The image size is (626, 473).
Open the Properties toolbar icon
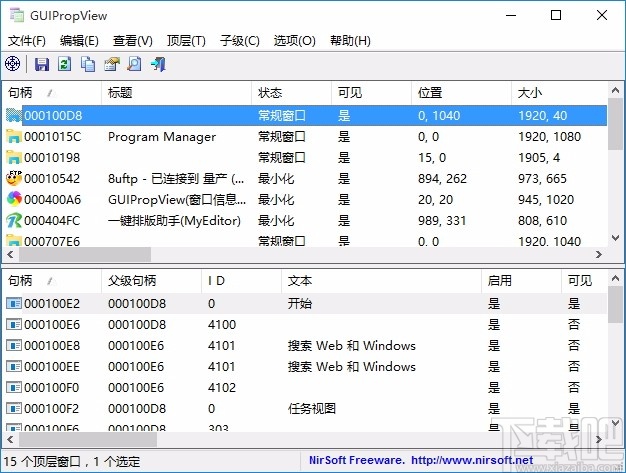[112, 64]
